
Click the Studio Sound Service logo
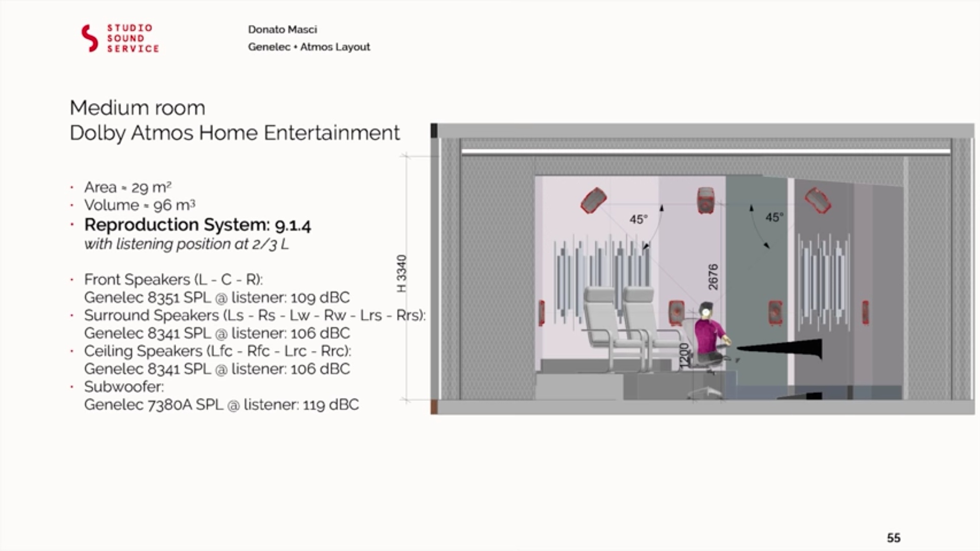120,38
